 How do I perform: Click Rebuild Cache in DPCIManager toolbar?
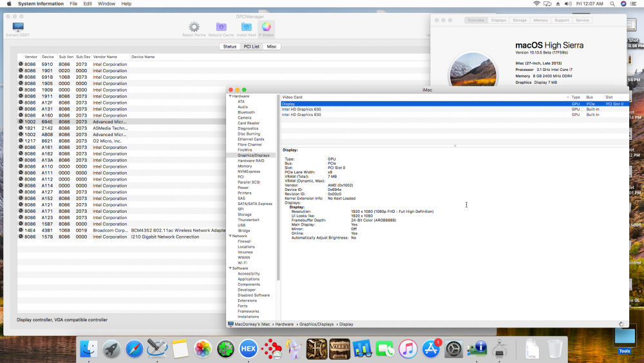point(221,29)
